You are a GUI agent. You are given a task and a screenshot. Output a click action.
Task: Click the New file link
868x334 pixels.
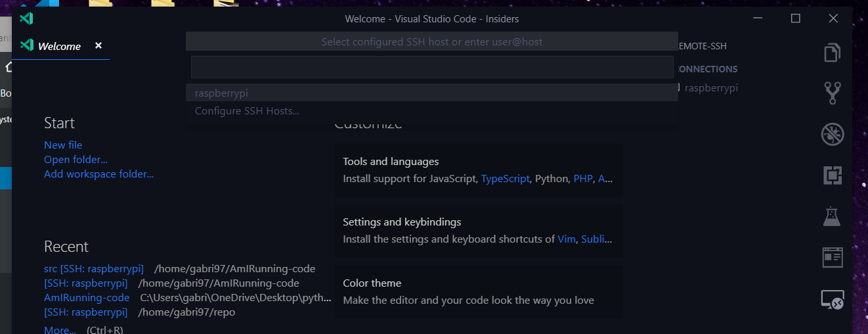coord(63,145)
